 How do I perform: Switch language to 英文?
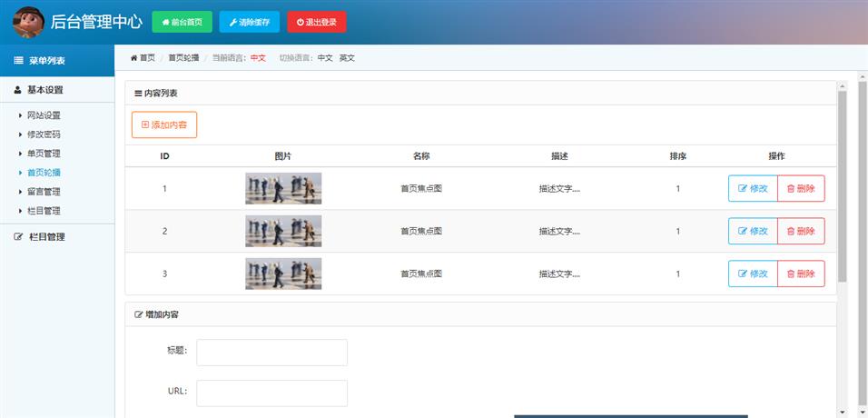click(x=347, y=57)
